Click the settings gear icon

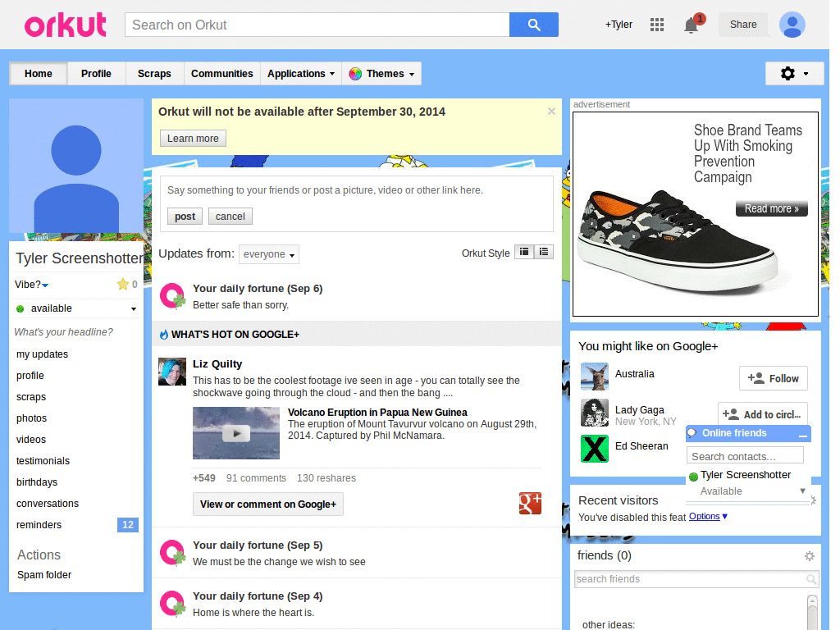[x=787, y=73]
